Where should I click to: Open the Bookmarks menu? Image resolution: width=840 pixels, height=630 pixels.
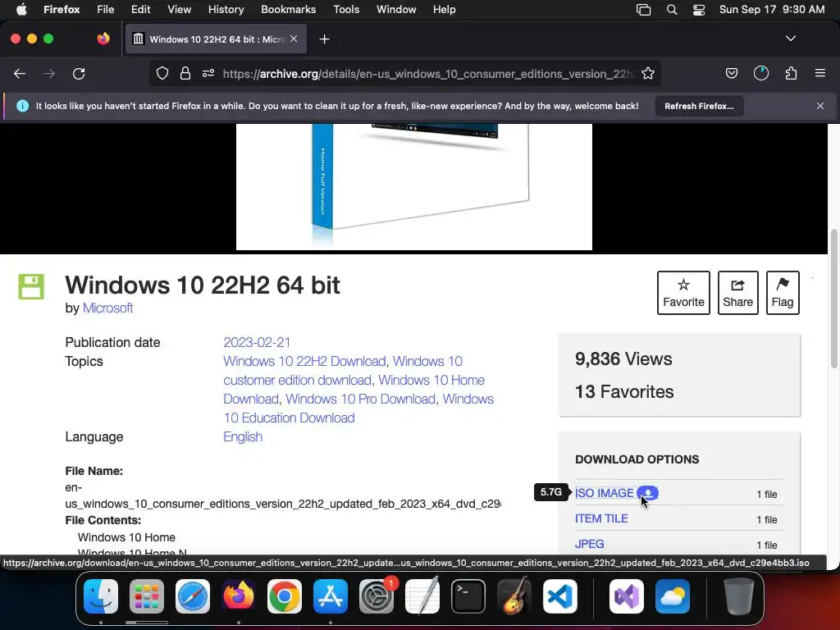point(288,9)
